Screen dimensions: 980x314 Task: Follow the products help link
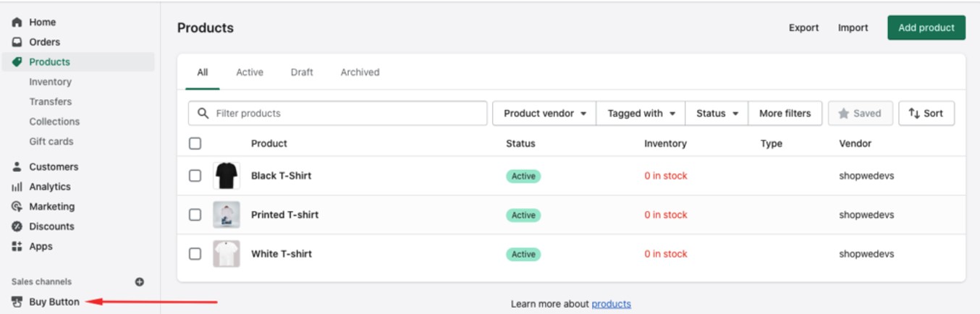[611, 304]
